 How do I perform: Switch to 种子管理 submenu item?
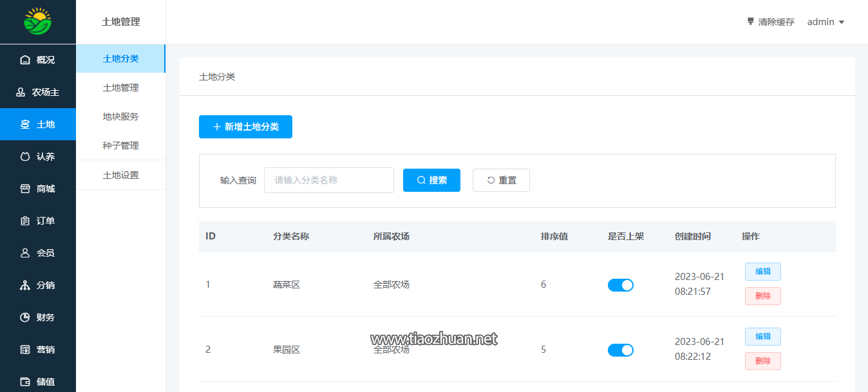(x=120, y=145)
